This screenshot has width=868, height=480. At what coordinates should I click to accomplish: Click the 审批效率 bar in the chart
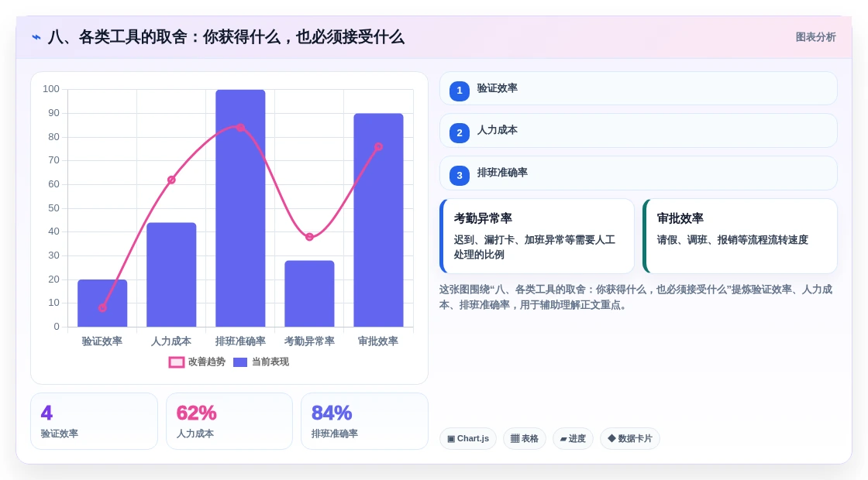(379, 220)
